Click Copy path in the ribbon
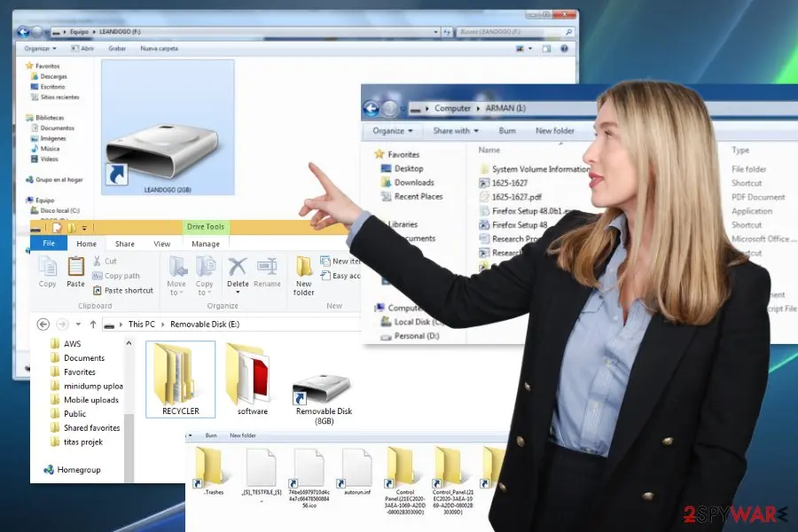This screenshot has height=532, width=798. [x=116, y=276]
